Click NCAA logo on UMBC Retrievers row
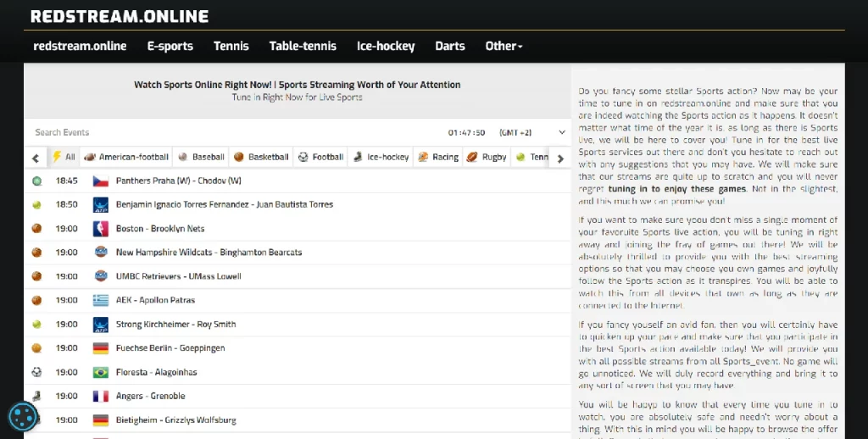The image size is (868, 439). 100,275
